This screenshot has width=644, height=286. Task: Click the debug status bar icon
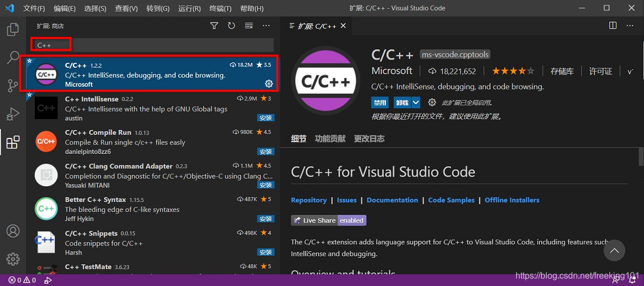point(48,281)
